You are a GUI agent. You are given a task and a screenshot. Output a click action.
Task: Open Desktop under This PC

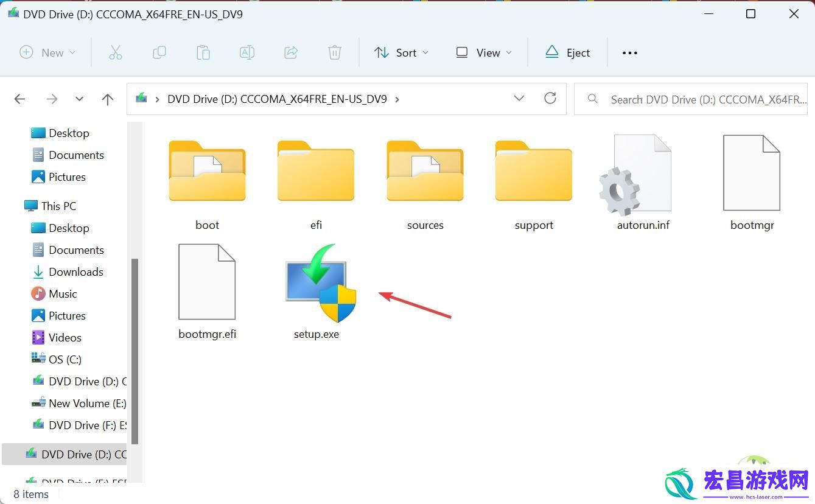[x=60, y=228]
